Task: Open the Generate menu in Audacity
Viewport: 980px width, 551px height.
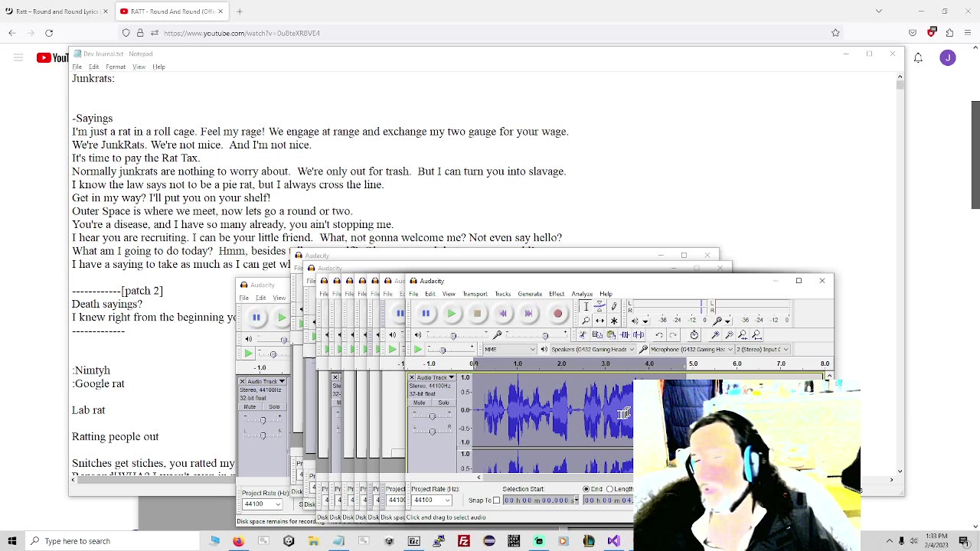Action: pos(530,294)
